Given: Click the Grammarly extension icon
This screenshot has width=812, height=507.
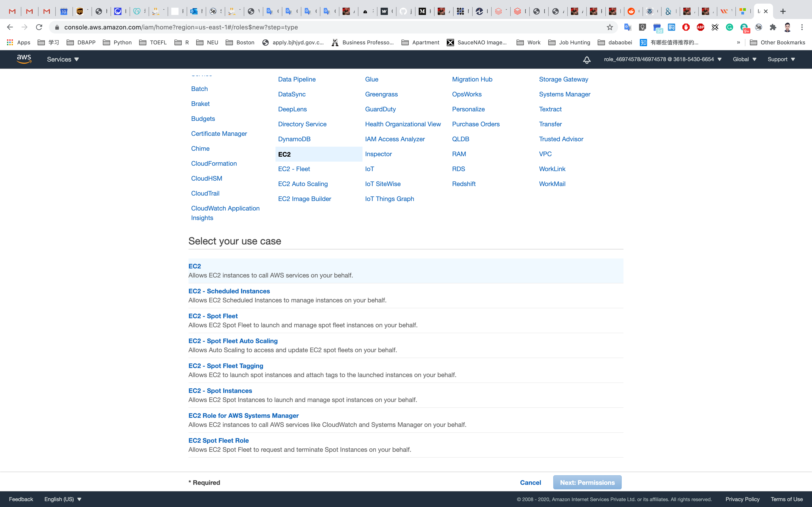Looking at the screenshot, I should point(730,27).
